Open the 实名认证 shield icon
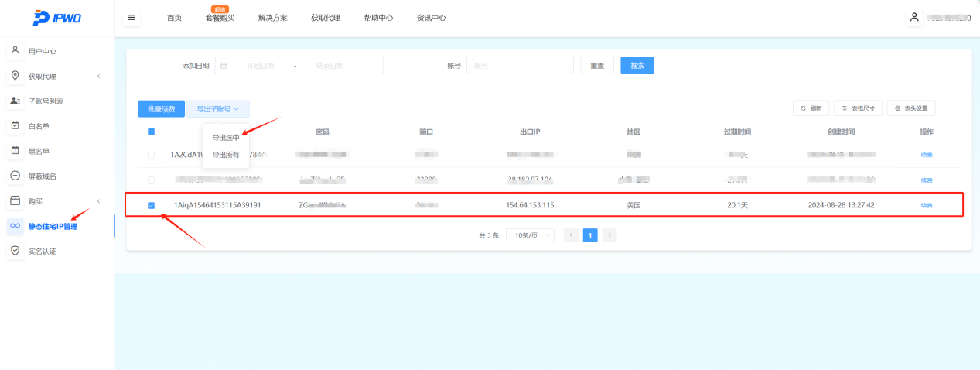 point(15,251)
